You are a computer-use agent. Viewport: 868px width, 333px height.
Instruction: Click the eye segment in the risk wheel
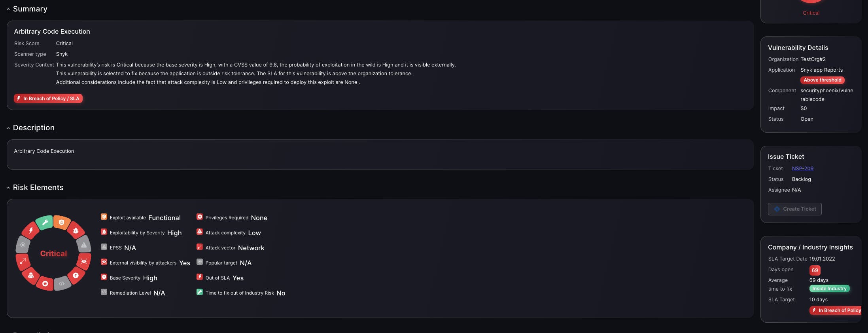84,261
